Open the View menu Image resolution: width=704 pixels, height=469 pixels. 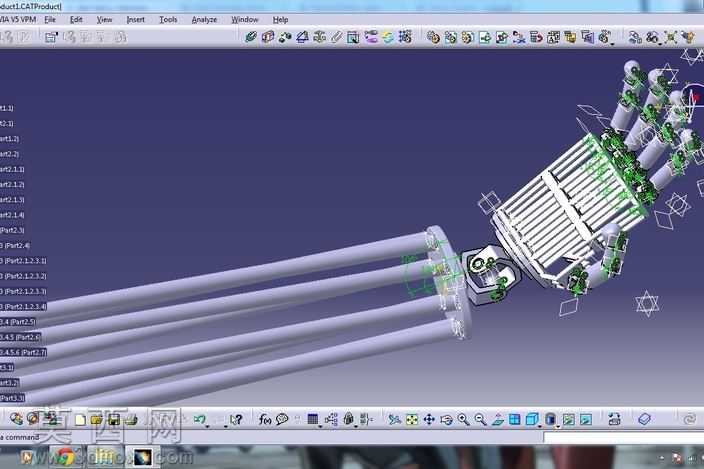pyautogui.click(x=104, y=20)
